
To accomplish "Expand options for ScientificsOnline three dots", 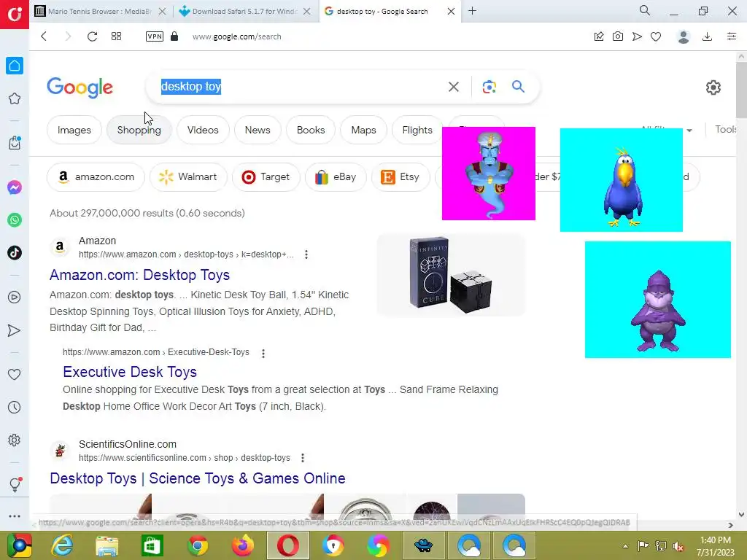I will click(303, 458).
